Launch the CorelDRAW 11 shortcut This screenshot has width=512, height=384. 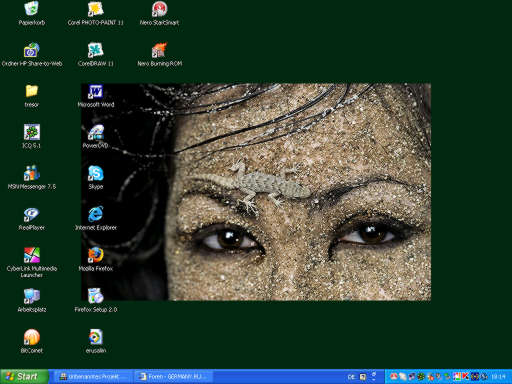click(95, 50)
